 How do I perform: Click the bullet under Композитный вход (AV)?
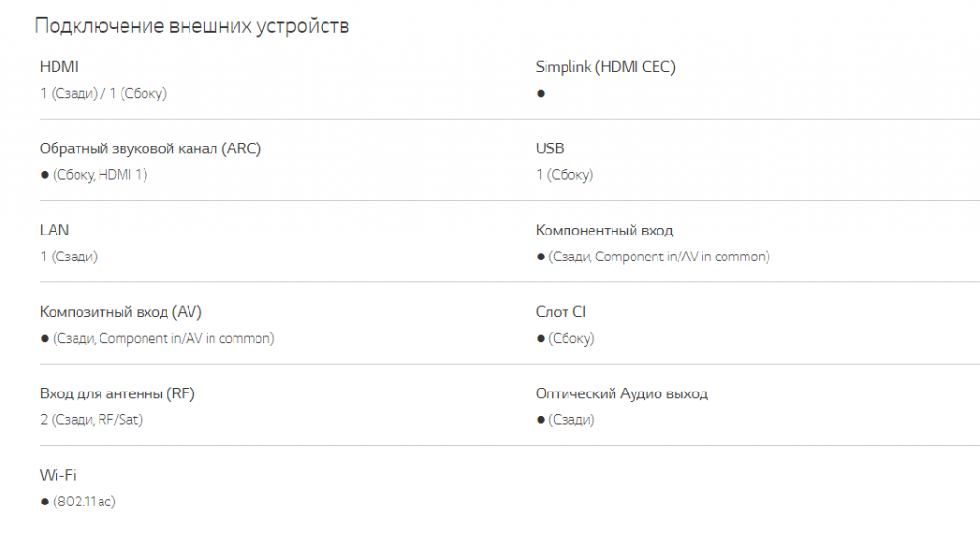(44, 339)
